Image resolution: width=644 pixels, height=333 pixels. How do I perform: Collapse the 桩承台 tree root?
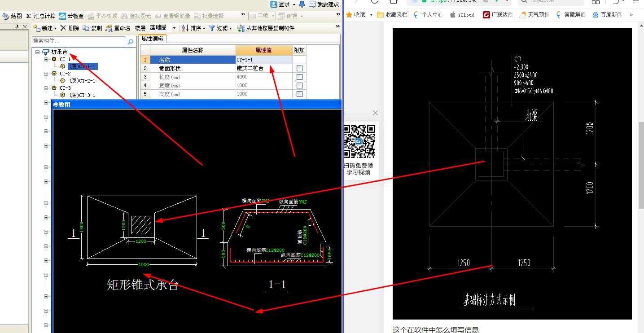pos(38,52)
